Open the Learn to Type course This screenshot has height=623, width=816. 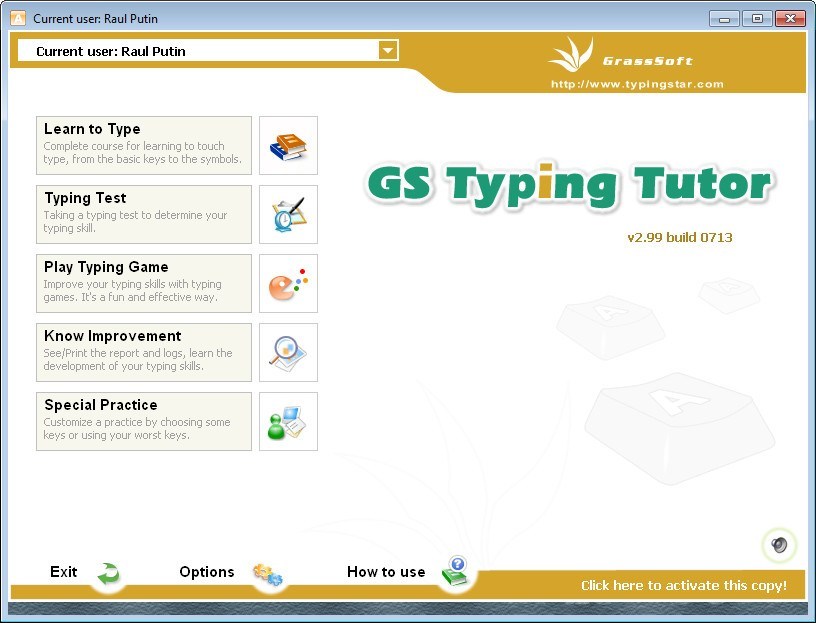[144, 146]
